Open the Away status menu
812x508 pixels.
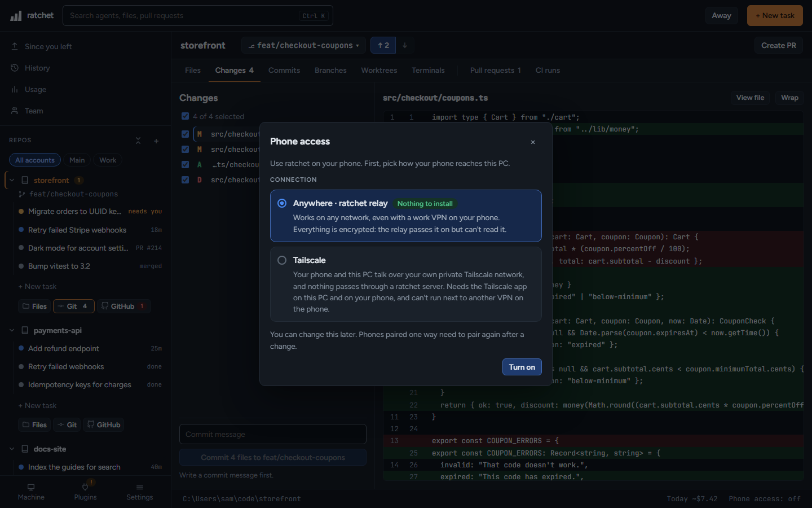[721, 16]
